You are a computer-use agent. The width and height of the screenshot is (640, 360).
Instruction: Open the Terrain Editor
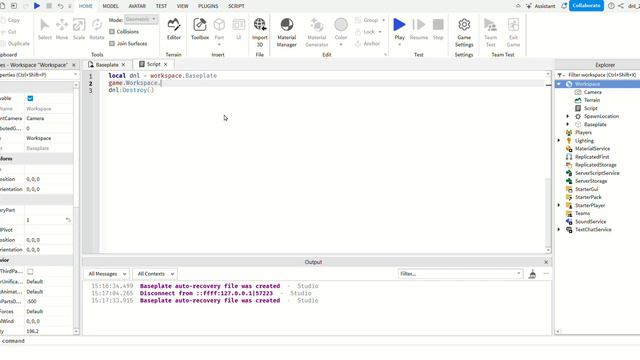point(173,29)
